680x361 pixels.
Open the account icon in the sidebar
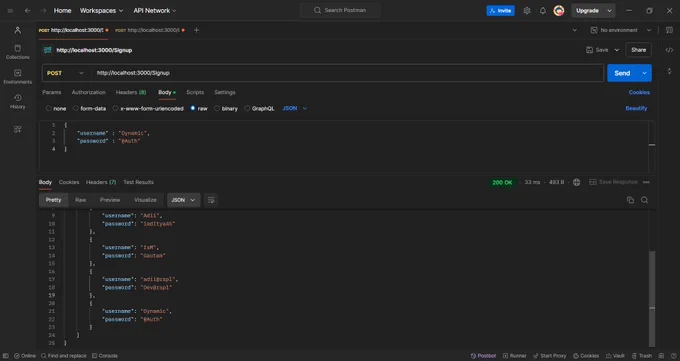[x=17, y=30]
